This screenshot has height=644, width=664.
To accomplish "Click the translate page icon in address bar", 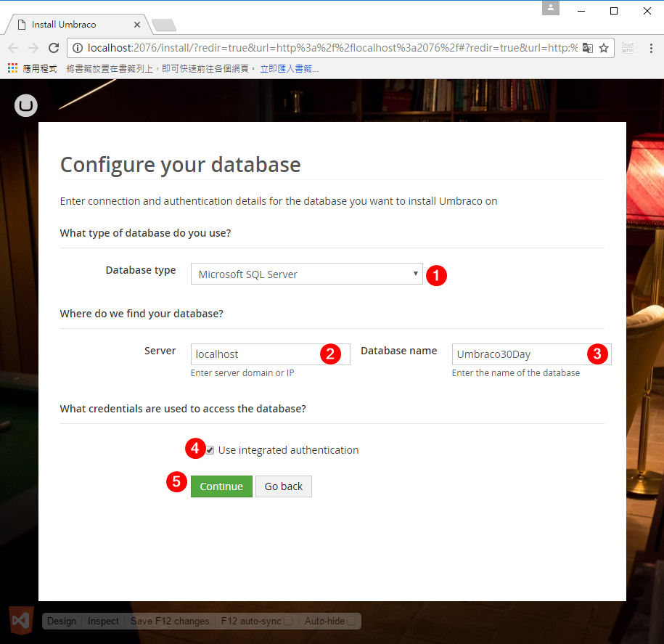I will click(x=587, y=48).
